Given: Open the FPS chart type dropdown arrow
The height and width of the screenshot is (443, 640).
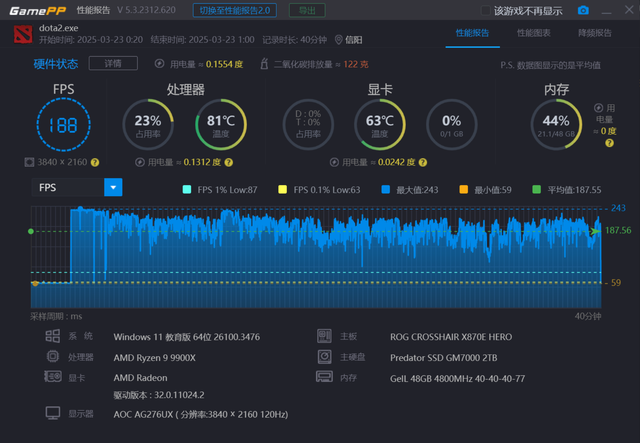Looking at the screenshot, I should [113, 187].
